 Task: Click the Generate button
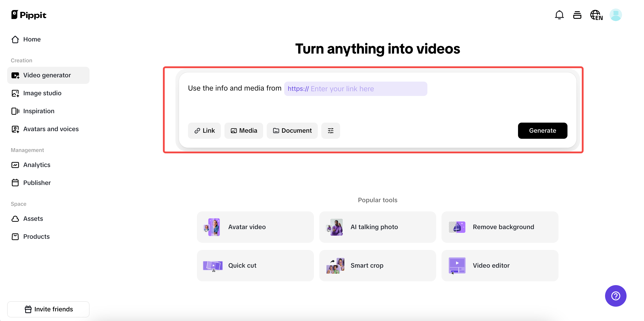[x=542, y=130]
